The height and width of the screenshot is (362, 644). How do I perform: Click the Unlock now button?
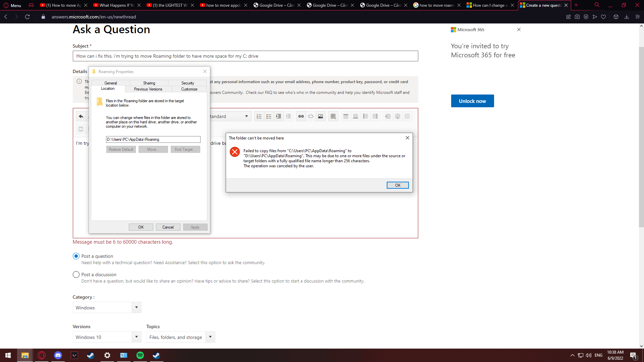tap(472, 101)
